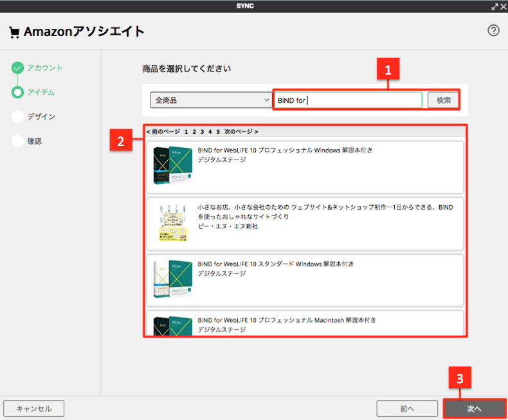The height and width of the screenshot is (420, 508).
Task: Go to 次のページ in results pagination
Action: point(241,132)
